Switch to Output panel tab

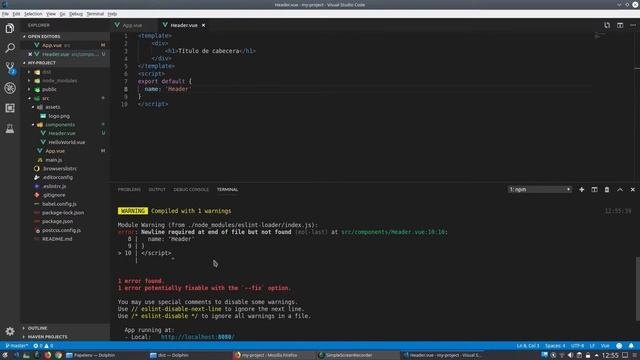157,189
